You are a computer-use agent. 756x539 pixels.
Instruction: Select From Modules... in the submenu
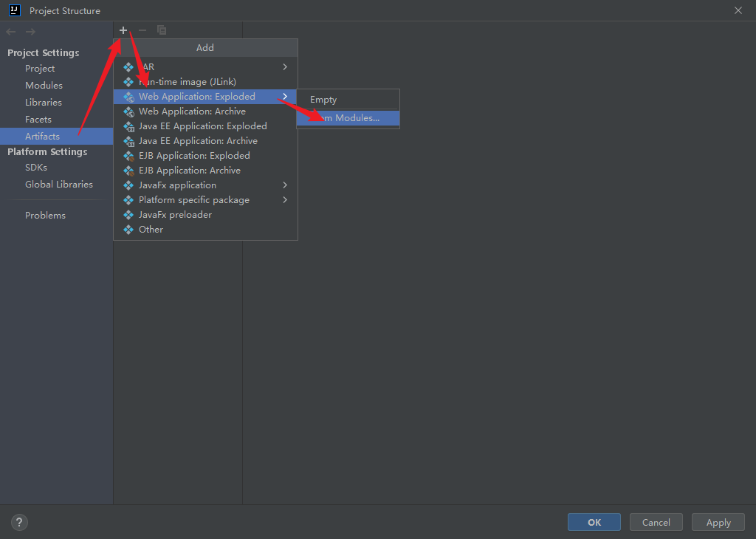coord(348,118)
